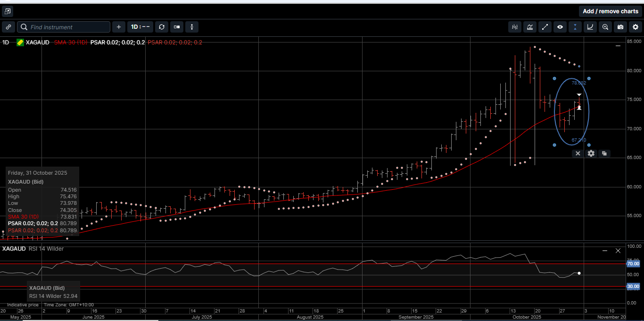
Task: Open the magnifier zoom tool
Action: (605, 27)
